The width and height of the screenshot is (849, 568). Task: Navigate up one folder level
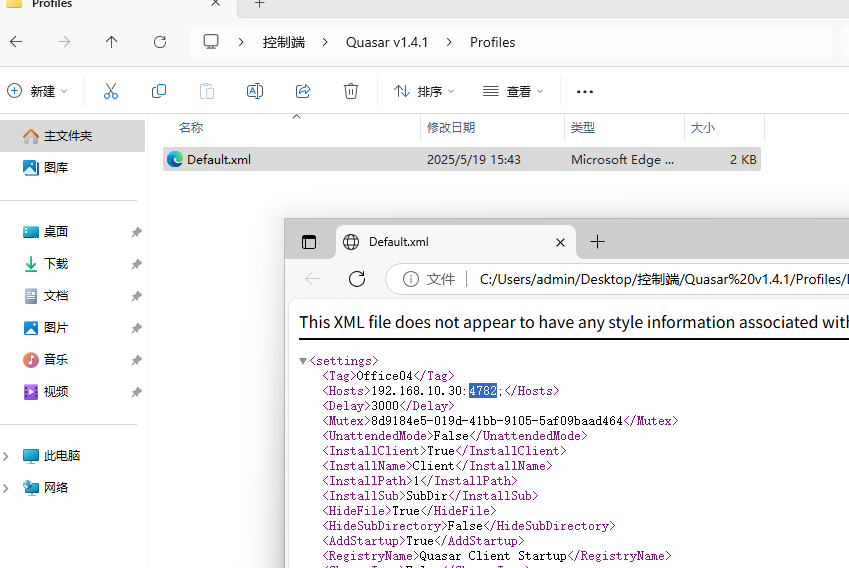(112, 42)
